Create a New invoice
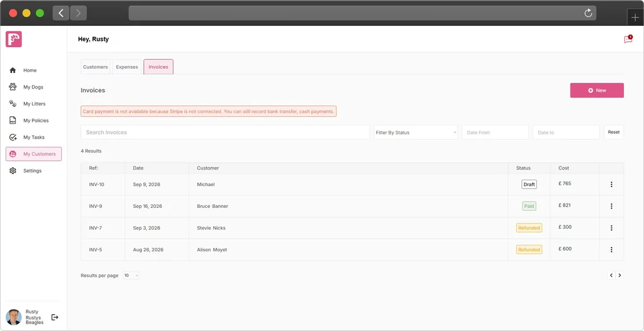644x331 pixels. pyautogui.click(x=597, y=90)
